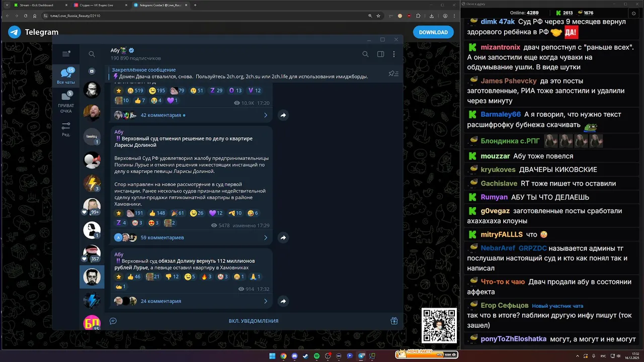Expand arrow next to 42 комментария
Screen dimensions: 644x362
(x=266, y=115)
